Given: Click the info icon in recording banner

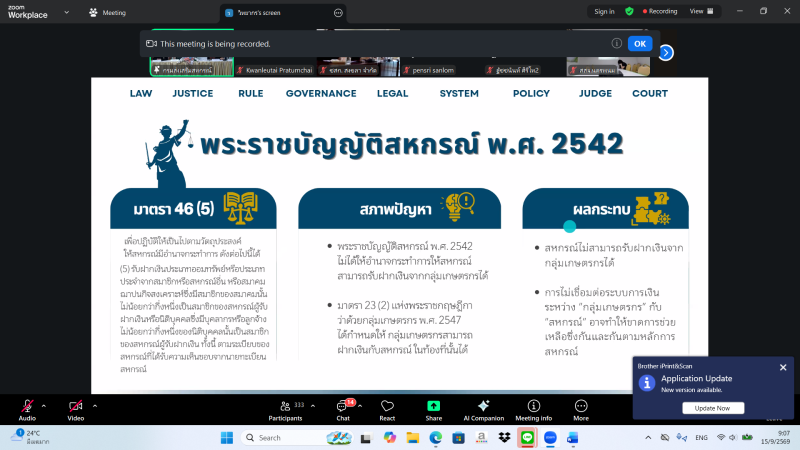Looking at the screenshot, I should click(616, 43).
